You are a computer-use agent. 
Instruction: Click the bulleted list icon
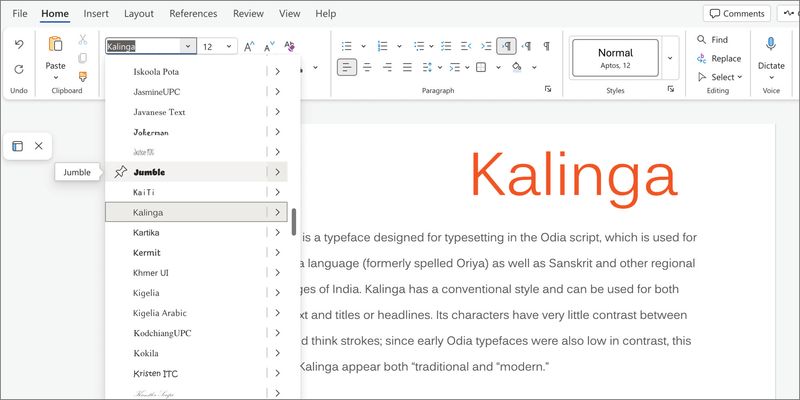pos(348,46)
